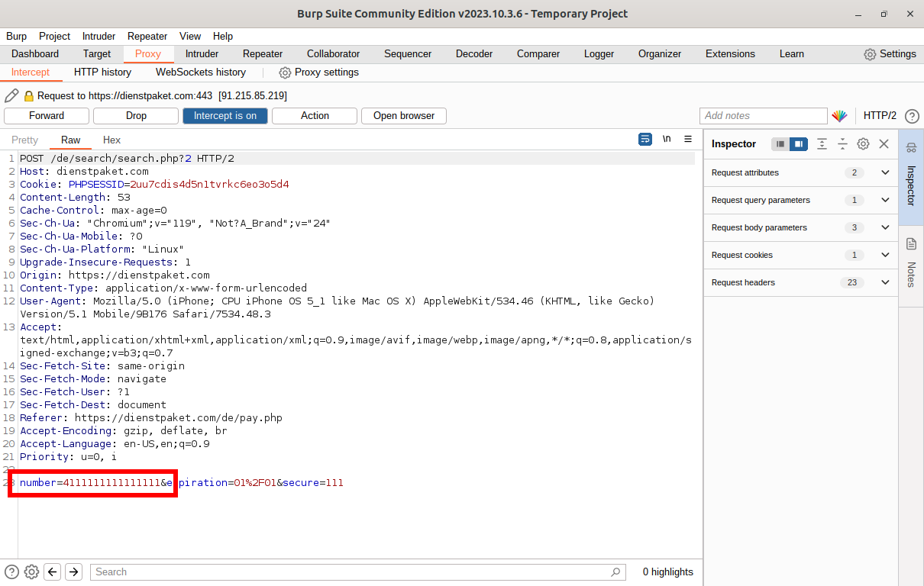This screenshot has width=924, height=586.
Task: Click the Open browser button
Action: click(403, 116)
